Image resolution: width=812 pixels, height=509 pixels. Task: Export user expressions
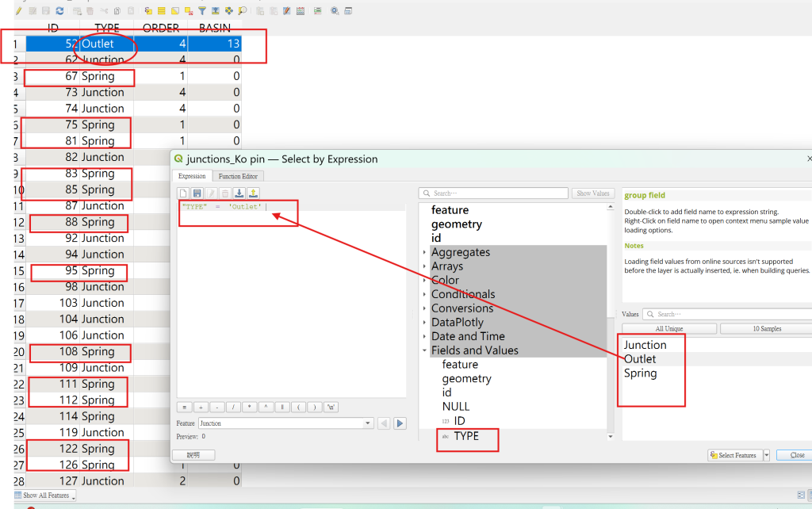pos(253,193)
